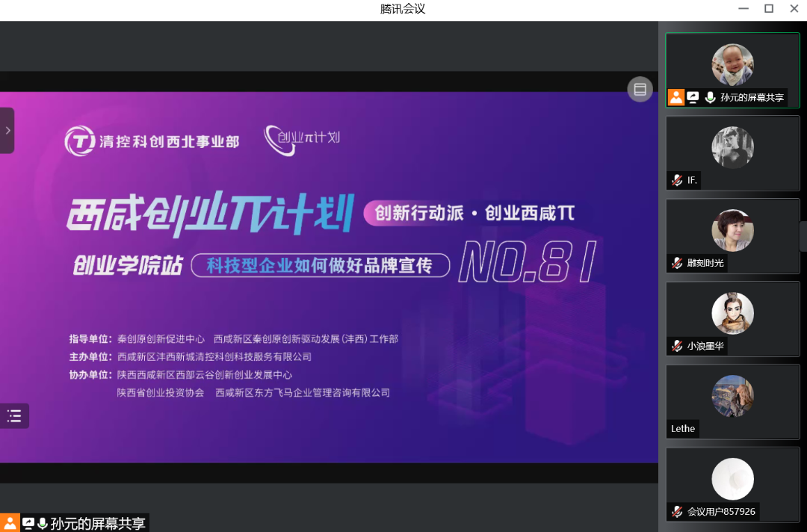807x532 pixels.
Task: Click the screen share icon in bottom-left status label
Action: coord(27,524)
